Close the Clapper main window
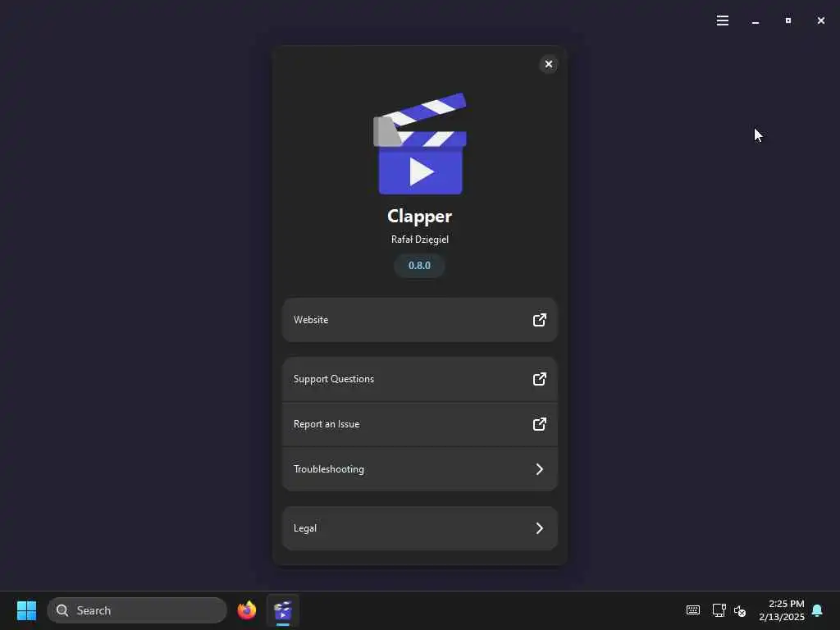This screenshot has width=840, height=630. coord(820,21)
